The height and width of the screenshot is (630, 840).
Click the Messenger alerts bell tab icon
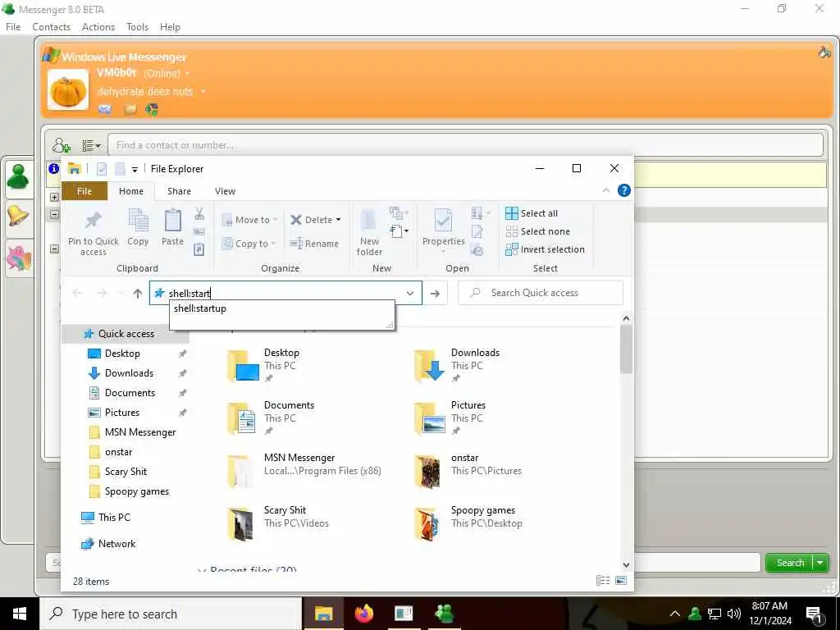point(17,216)
